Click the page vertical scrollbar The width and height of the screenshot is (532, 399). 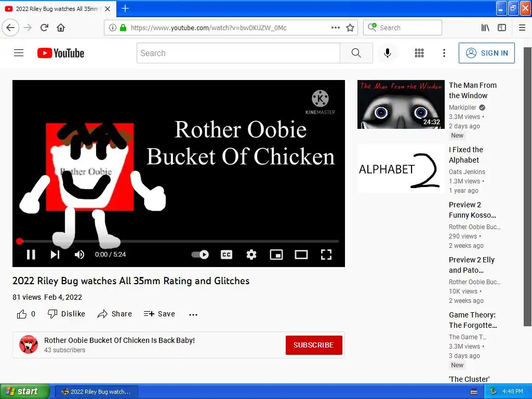[x=528, y=187]
